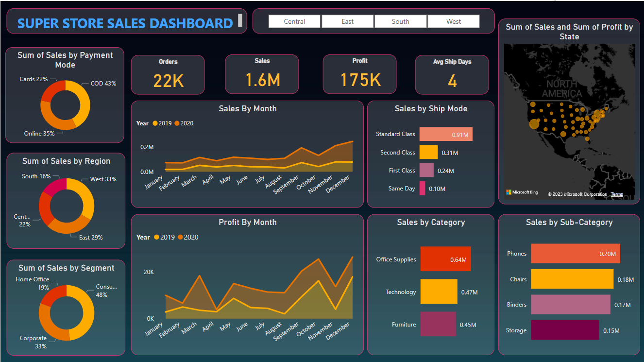Select the largest bubble on the map
644x362 pixels.
(534, 124)
